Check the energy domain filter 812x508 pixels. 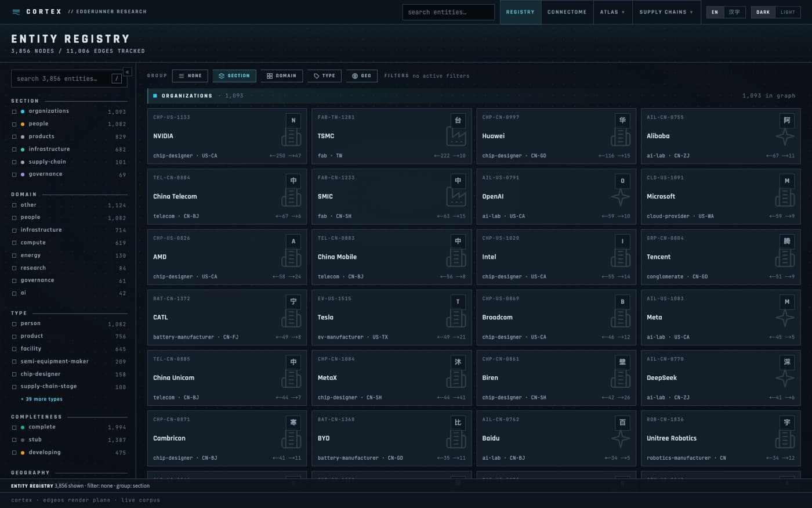[x=14, y=255]
